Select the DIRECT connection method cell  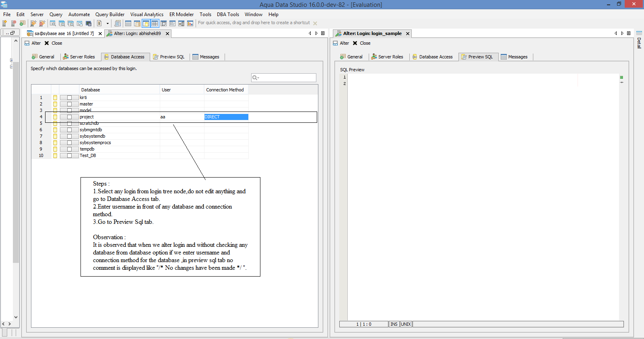pyautogui.click(x=226, y=117)
